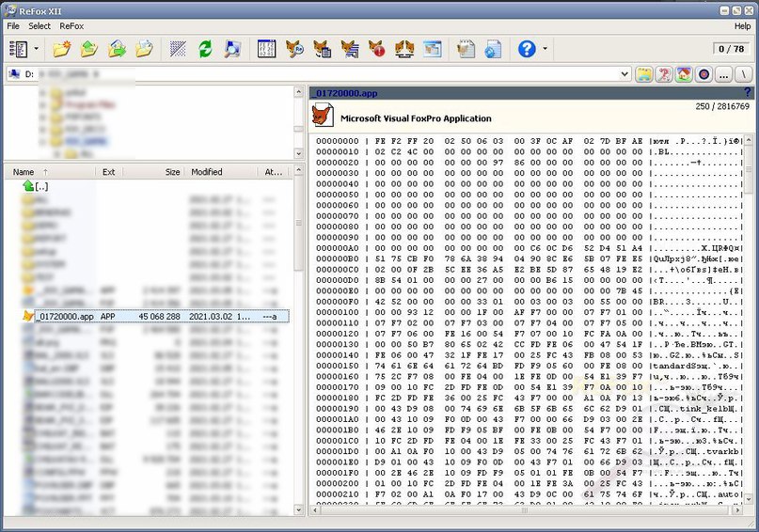This screenshot has height=532, width=759.
Task: Open the ReFox menu
Action: 71,26
